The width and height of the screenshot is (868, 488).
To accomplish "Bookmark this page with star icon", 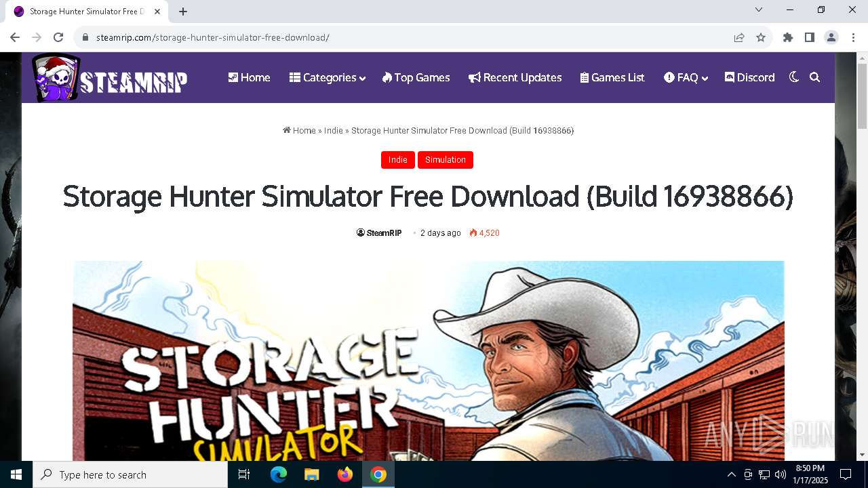I will point(761,37).
